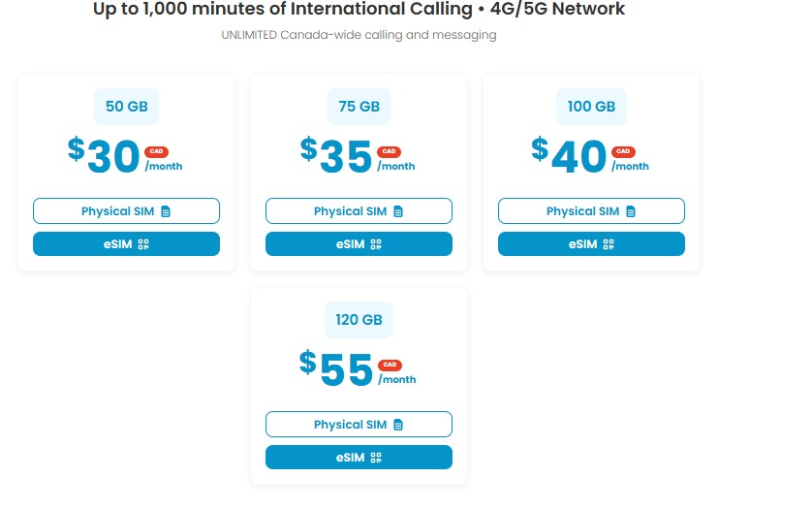Pick eSIM for the $40 plan

click(x=582, y=244)
